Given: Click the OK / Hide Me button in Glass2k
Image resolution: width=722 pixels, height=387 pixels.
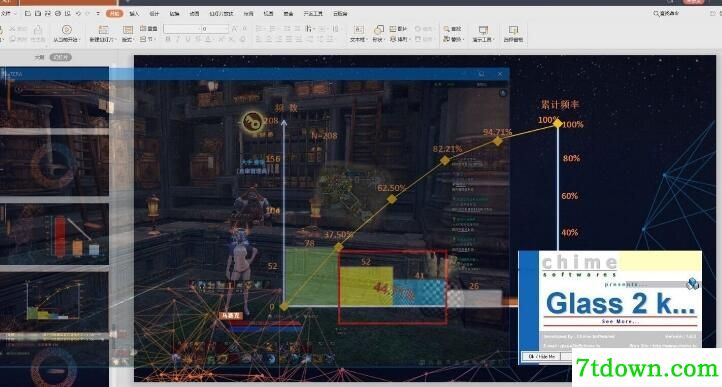Looking at the screenshot, I should (542, 357).
